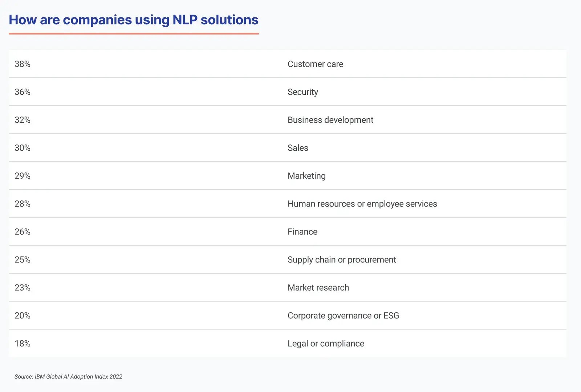Select the Business development text

coord(330,120)
